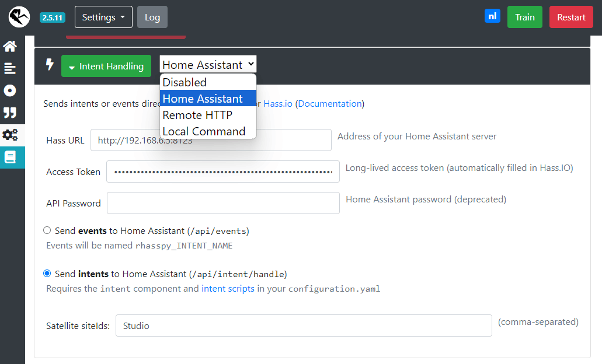Open the Words quote icon in sidebar

coord(10,113)
